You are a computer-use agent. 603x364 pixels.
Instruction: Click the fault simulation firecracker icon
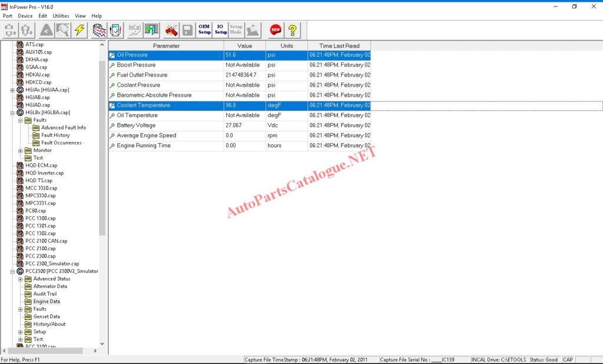(x=170, y=29)
